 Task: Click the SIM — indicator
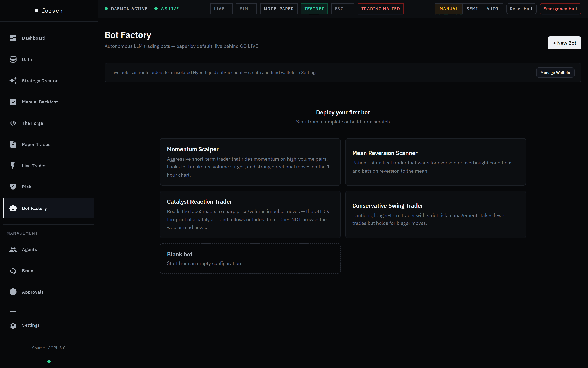coord(246,9)
